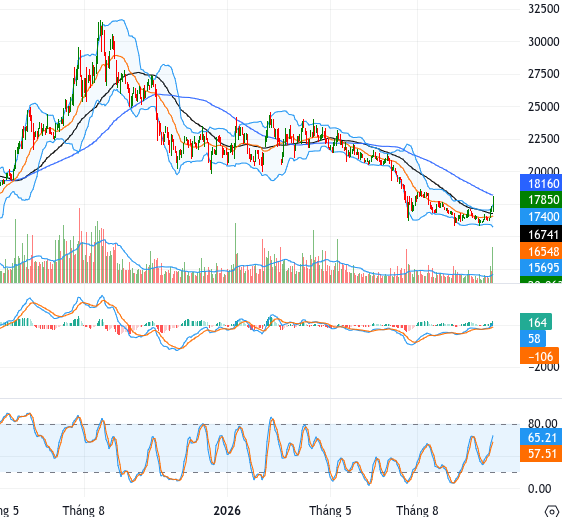Screen dimensions: 562x517
Task: Select the 16741 black moving average label
Action: click(541, 234)
